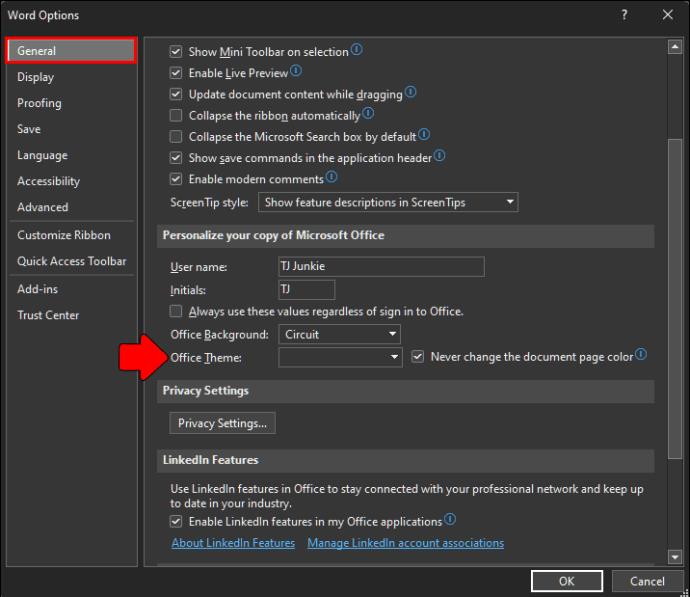Uncheck Enable Live Preview
Viewport: 690px width, 597px height.
click(176, 73)
